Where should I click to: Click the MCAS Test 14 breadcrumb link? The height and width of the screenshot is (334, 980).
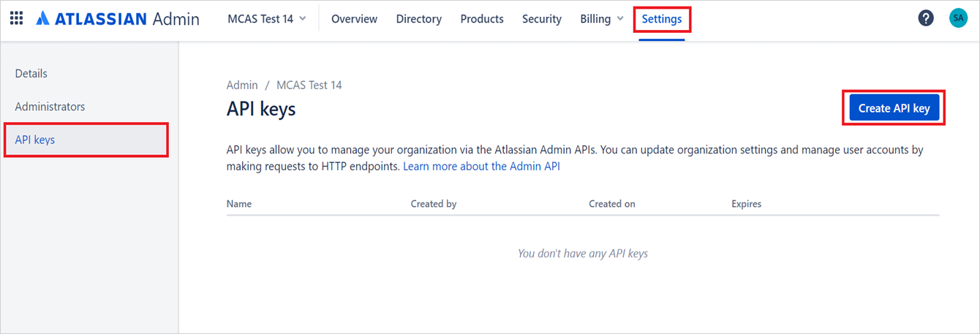[309, 86]
